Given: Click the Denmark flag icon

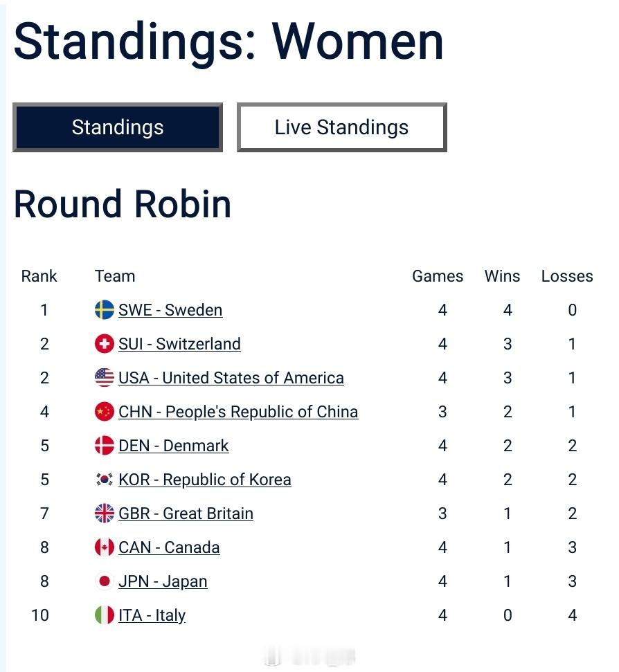Looking at the screenshot, I should point(104,446).
